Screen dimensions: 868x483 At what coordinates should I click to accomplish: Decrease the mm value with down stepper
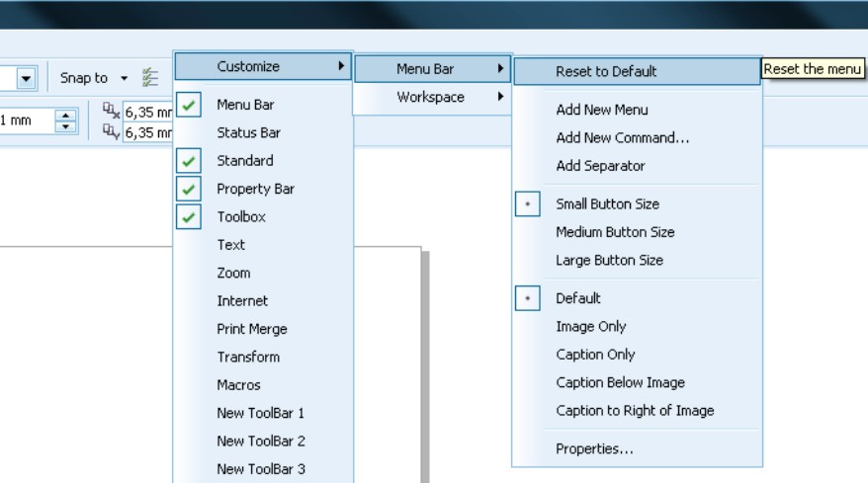(66, 127)
